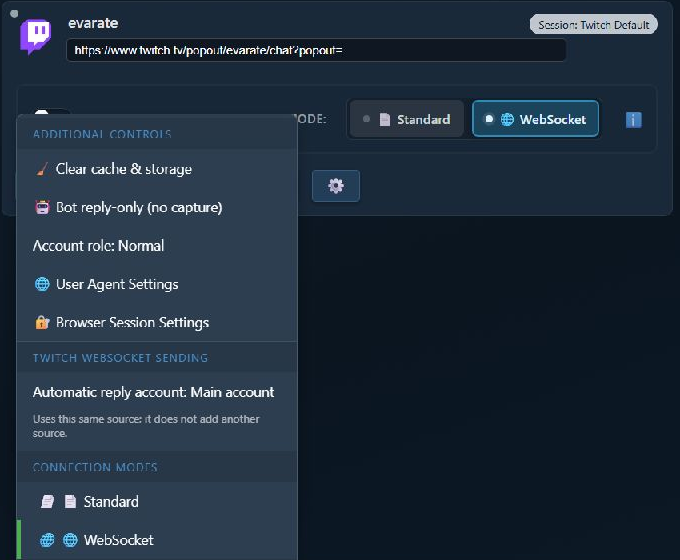Viewport: 680px width, 560px height.
Task: Open the gear settings button
Action: pyautogui.click(x=336, y=186)
